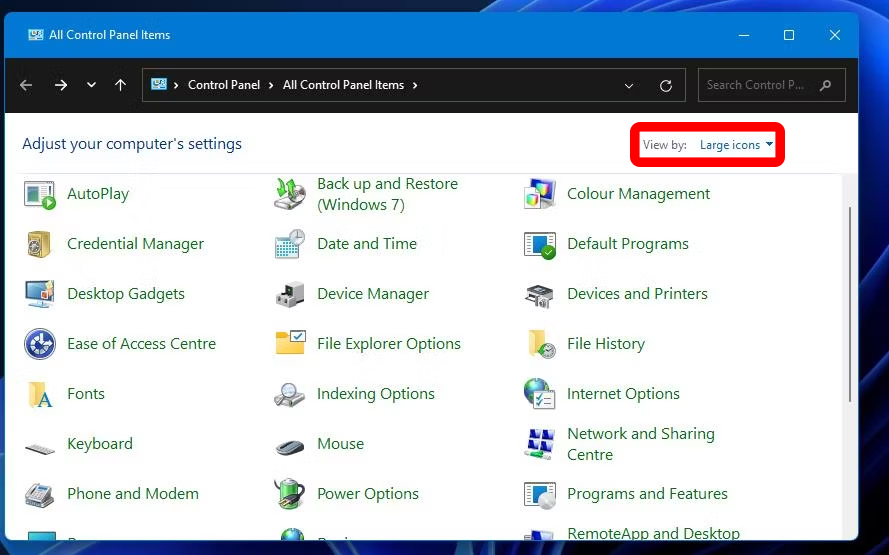
Task: Click the window title bar icon
Action: click(36, 35)
